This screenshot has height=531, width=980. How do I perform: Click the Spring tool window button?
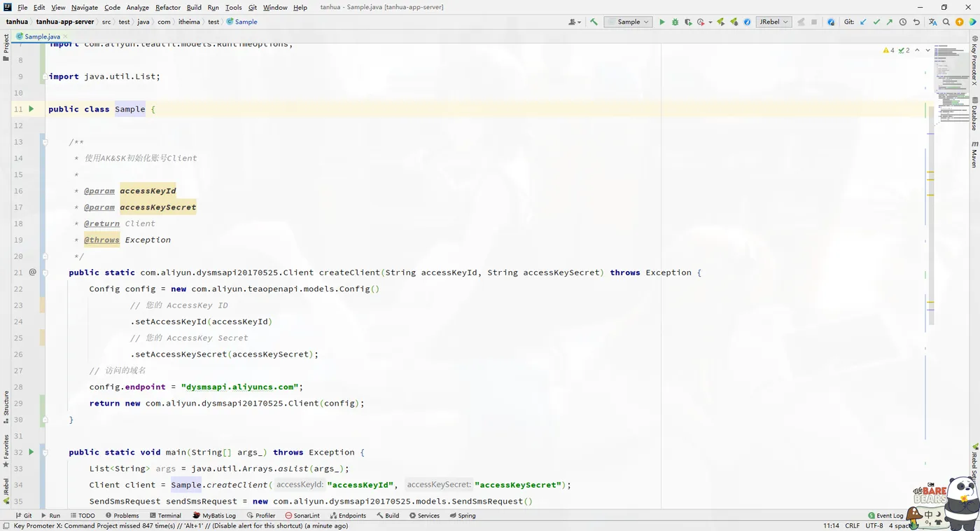coord(462,516)
